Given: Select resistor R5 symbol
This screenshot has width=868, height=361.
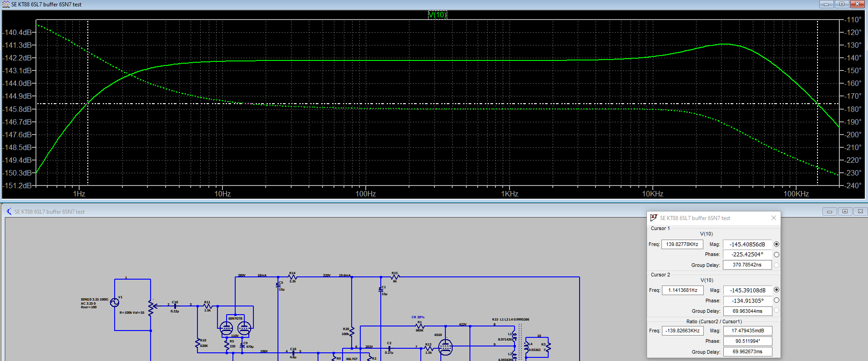Looking at the screenshot, I should click(x=227, y=344).
